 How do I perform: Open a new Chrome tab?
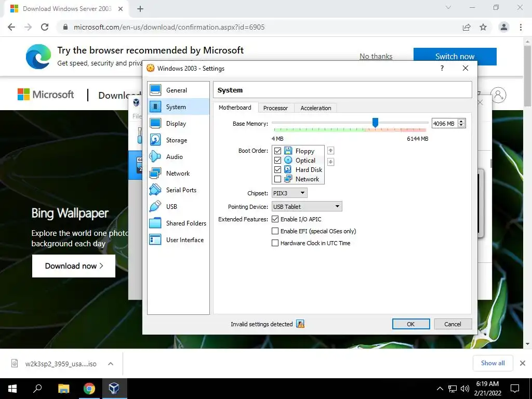click(x=140, y=9)
